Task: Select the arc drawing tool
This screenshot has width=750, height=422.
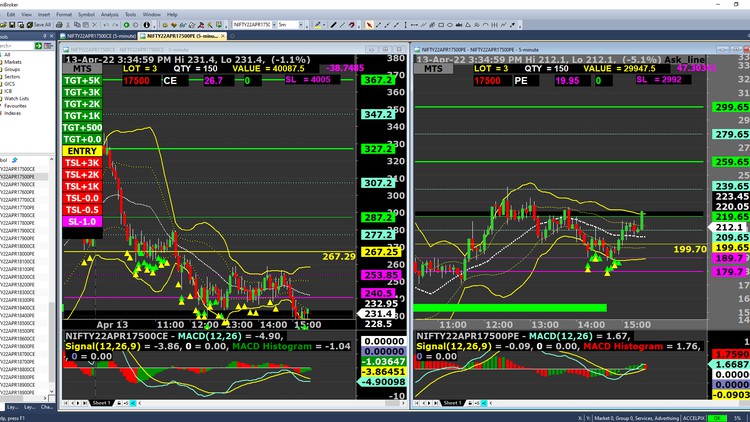Action: pyautogui.click(x=485, y=25)
